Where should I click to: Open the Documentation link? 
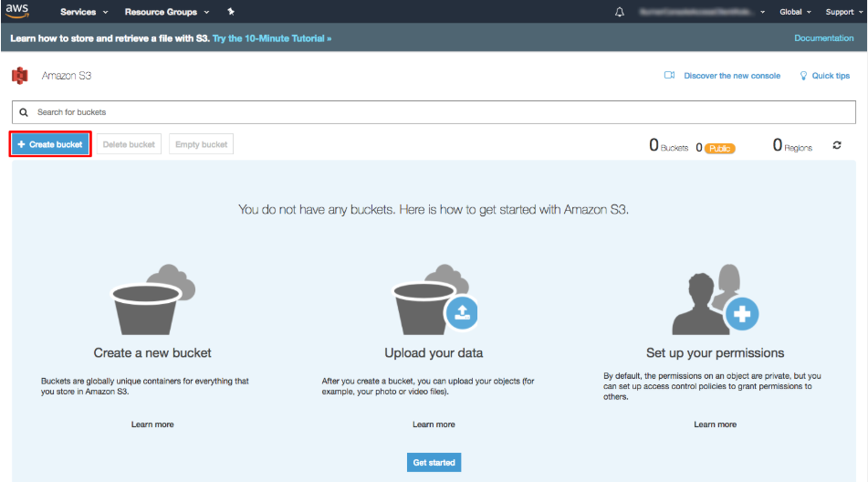pyautogui.click(x=823, y=38)
